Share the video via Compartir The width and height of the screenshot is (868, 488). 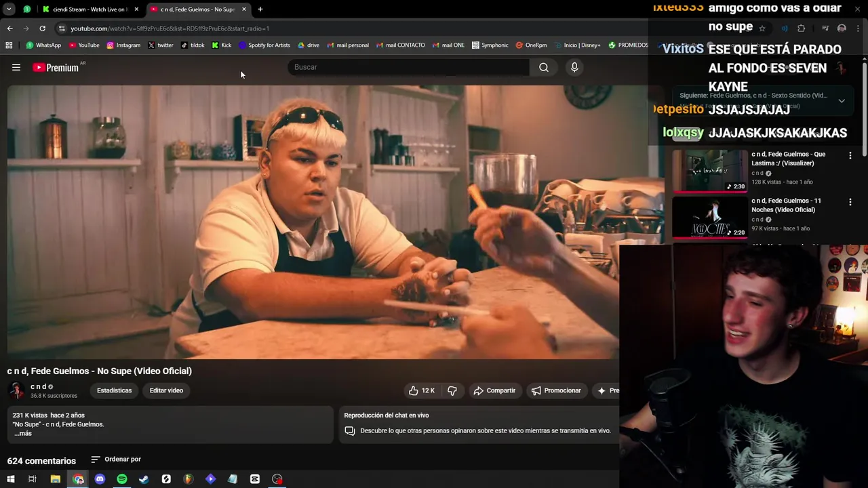[494, 390]
